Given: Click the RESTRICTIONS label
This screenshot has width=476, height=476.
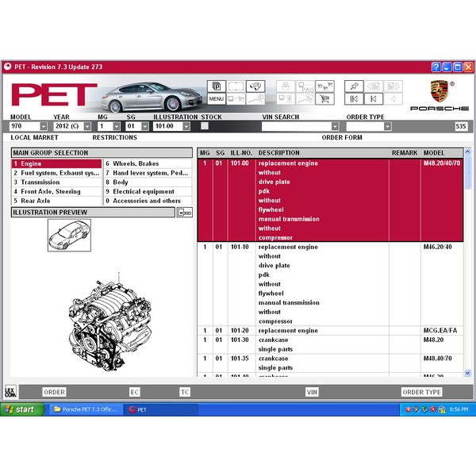Looking at the screenshot, I should click(x=115, y=137).
